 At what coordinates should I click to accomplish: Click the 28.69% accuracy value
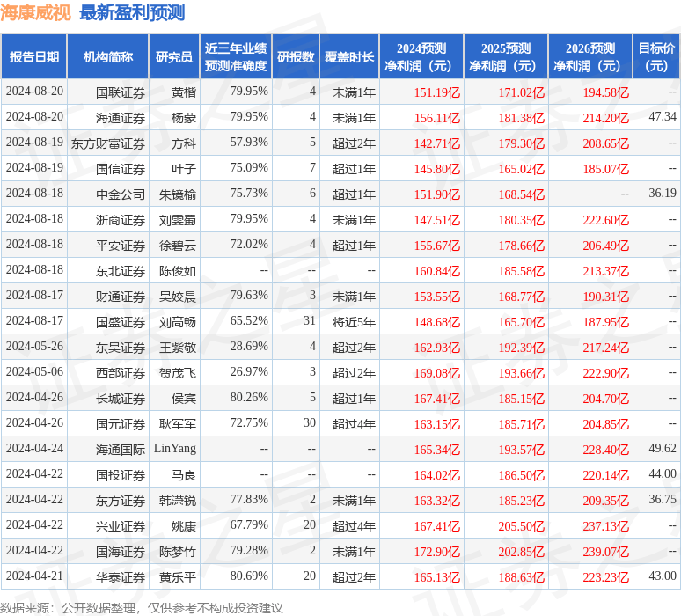249,346
